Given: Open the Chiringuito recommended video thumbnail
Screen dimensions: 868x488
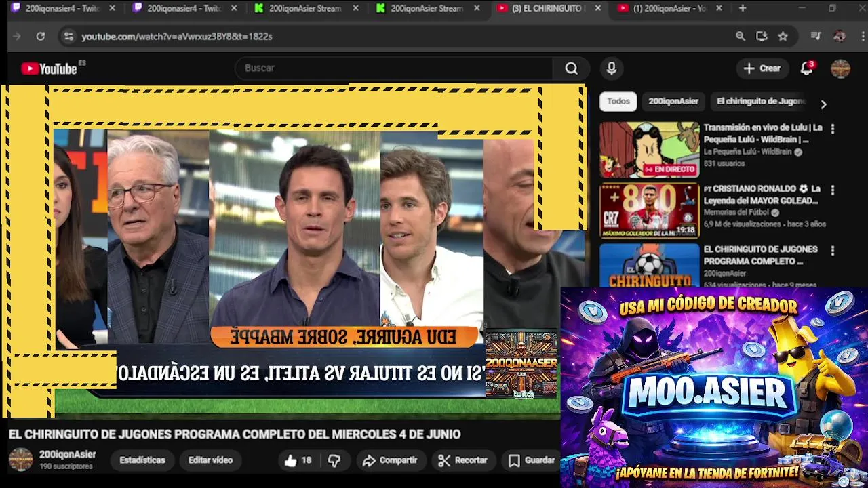Looking at the screenshot, I should [649, 265].
